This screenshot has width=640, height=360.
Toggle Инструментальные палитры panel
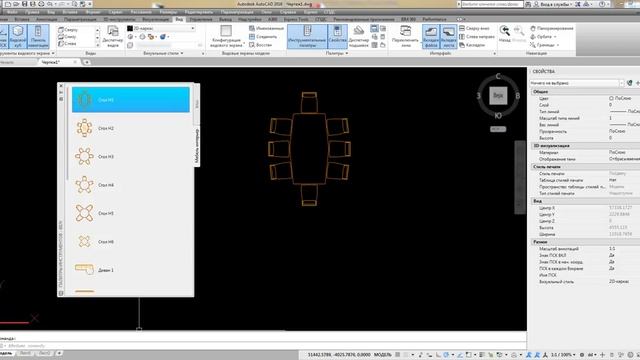[x=307, y=37]
